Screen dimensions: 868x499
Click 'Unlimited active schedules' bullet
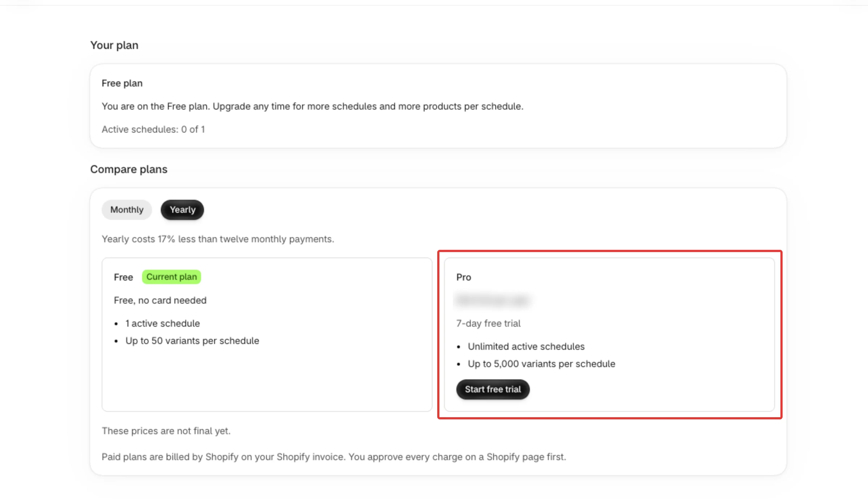526,347
